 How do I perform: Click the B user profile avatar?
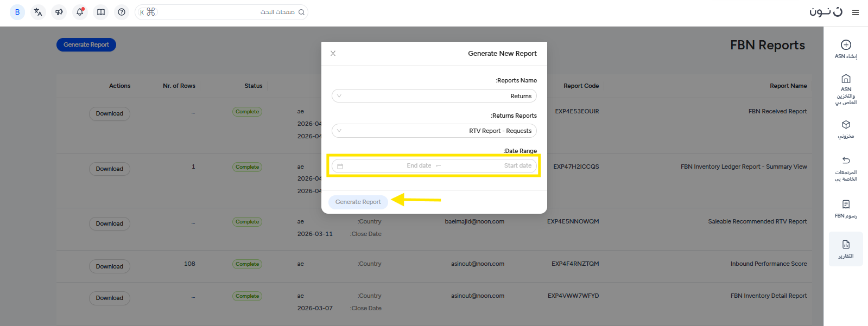[x=17, y=12]
